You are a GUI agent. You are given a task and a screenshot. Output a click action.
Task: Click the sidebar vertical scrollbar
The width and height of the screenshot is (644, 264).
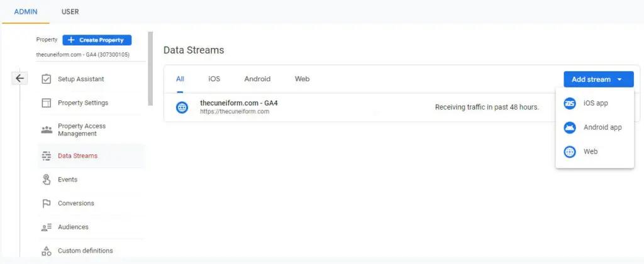click(150, 69)
